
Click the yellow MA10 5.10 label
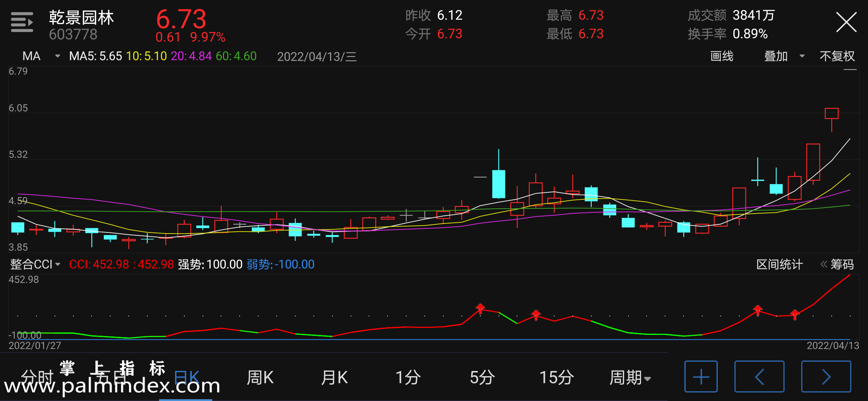147,56
